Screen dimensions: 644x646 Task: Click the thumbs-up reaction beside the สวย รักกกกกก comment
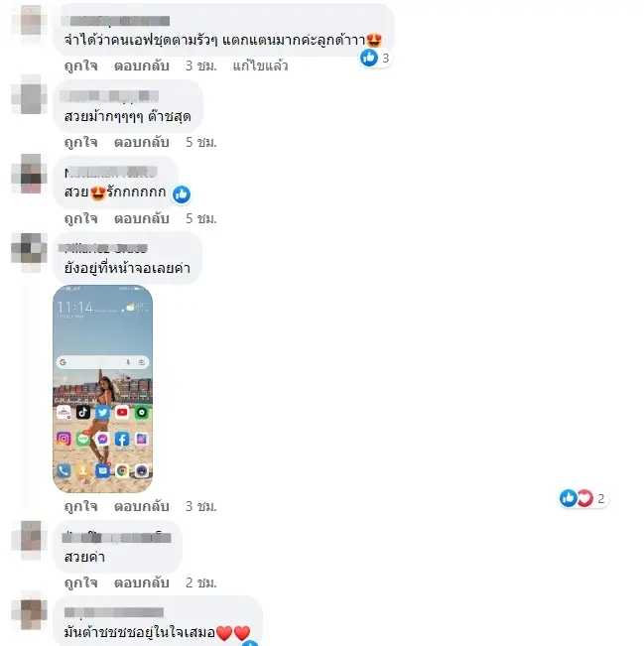[182, 194]
